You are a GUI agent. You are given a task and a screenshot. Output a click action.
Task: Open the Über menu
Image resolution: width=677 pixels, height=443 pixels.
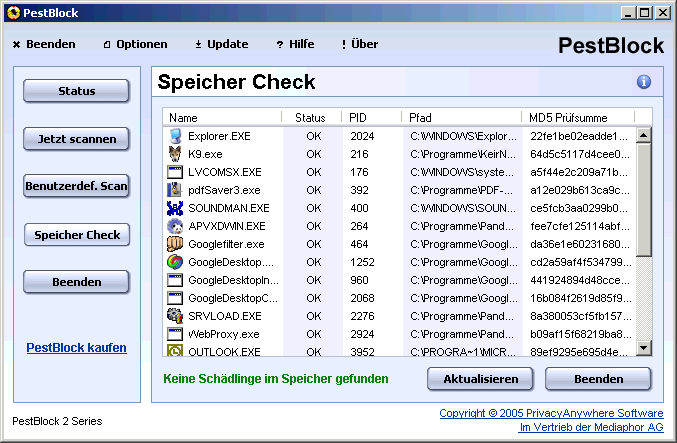360,44
